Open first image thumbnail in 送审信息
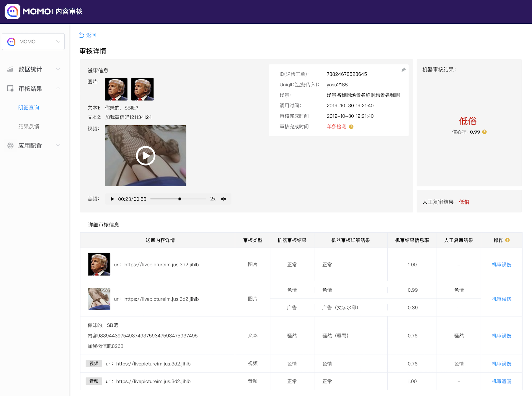Screen dimensions: 532x396 pos(116,89)
